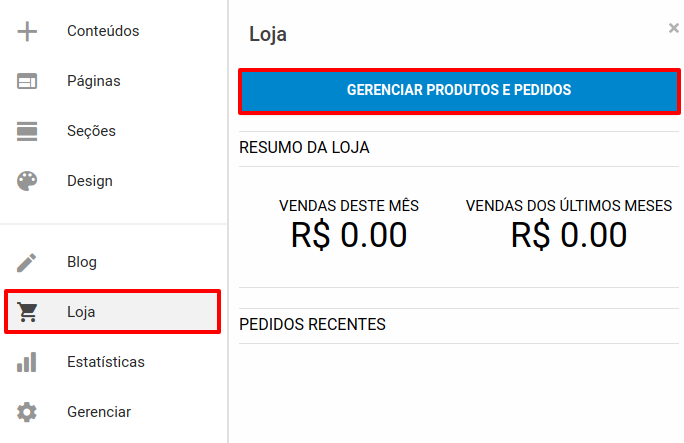The image size is (684, 443).
Task: Select the Loja shopping cart icon
Action: [x=27, y=312]
